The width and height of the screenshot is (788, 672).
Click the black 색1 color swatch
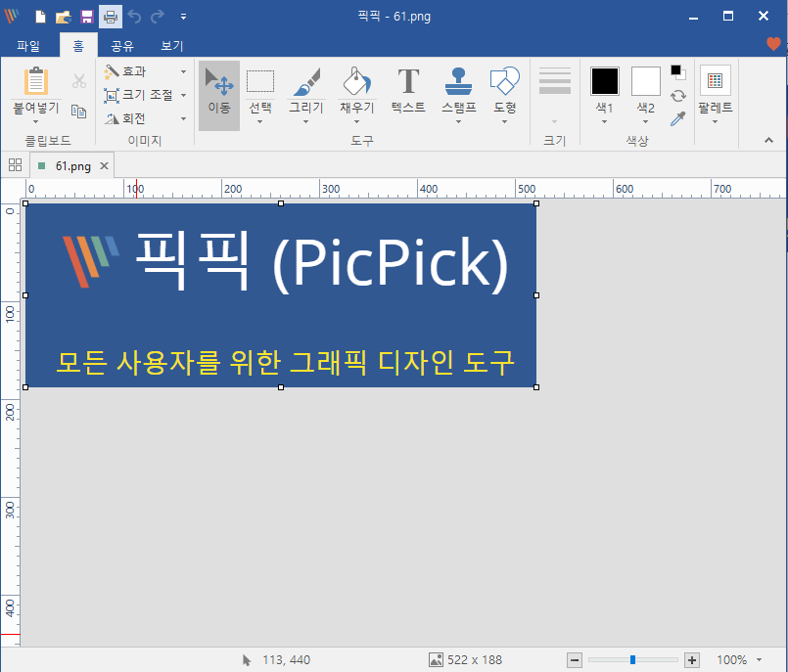tap(605, 81)
